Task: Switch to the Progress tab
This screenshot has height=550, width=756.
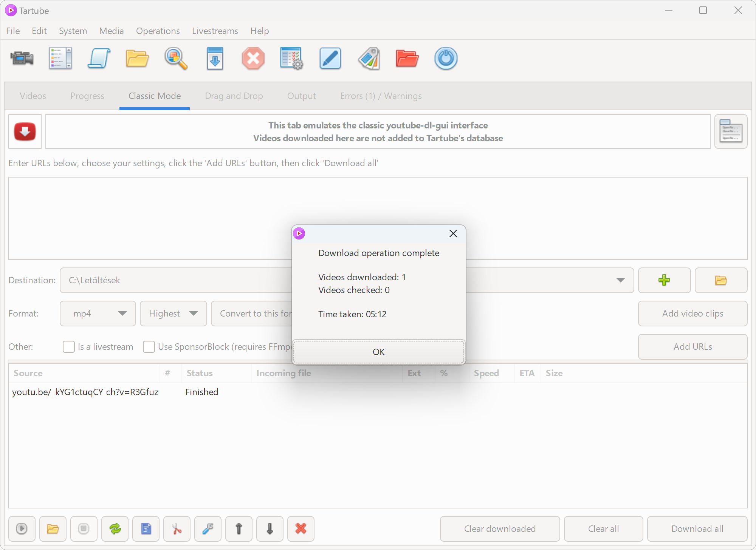Action: tap(87, 96)
